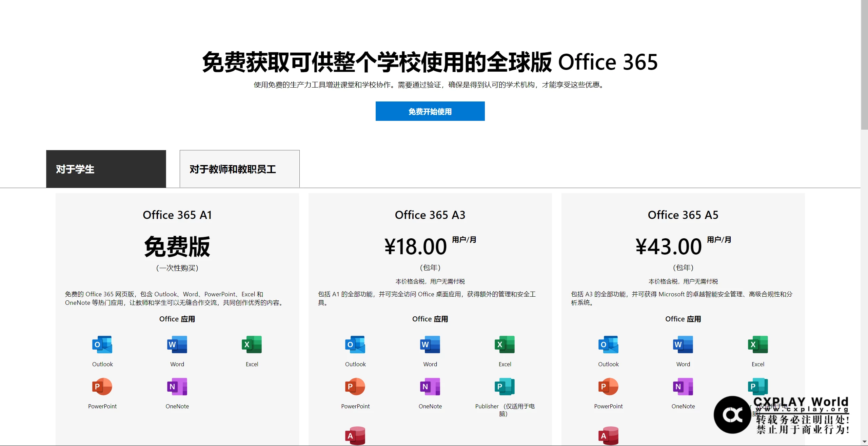Click the Office 365 A5 plan title
Screen dimensions: 868x446
click(683, 215)
